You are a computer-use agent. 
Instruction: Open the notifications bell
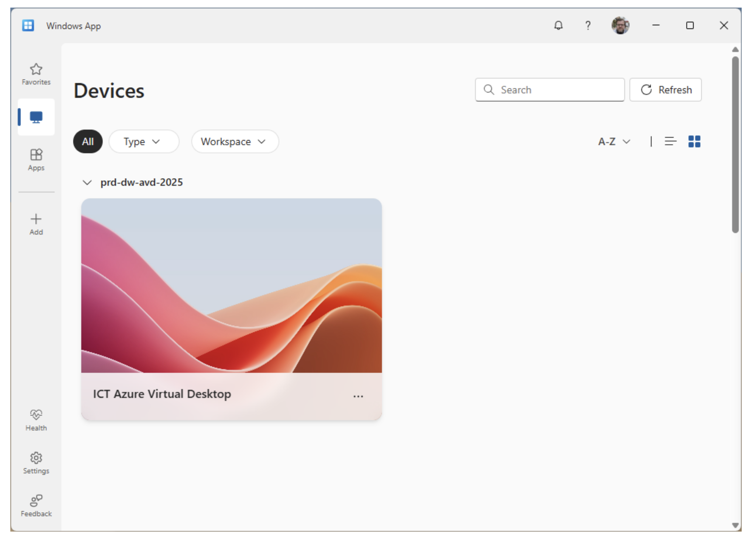click(x=559, y=25)
